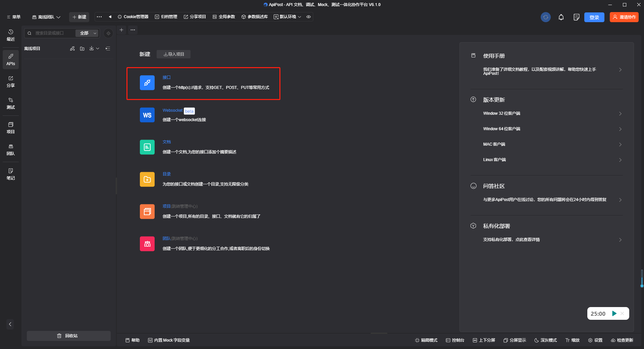
Task: Select the APIs sidebar icon
Action: (x=11, y=59)
